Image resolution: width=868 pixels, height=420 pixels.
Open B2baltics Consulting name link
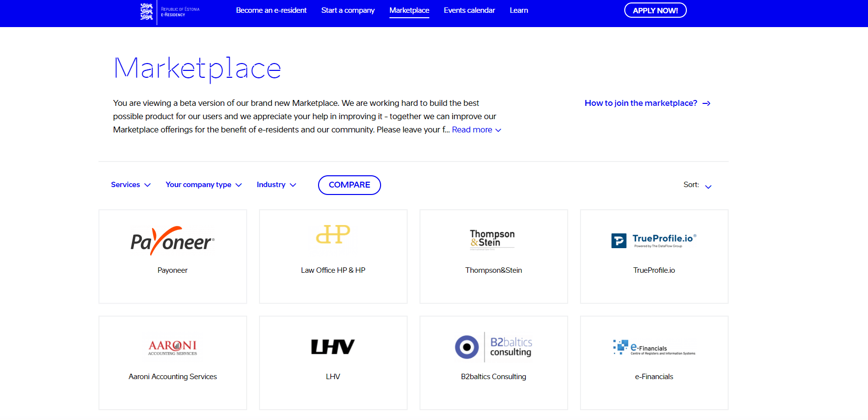493,377
